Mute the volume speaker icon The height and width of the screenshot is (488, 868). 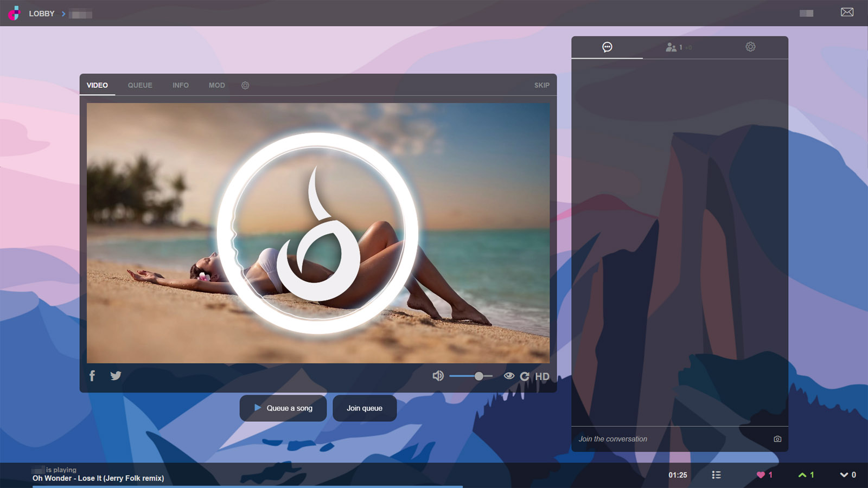tap(438, 376)
